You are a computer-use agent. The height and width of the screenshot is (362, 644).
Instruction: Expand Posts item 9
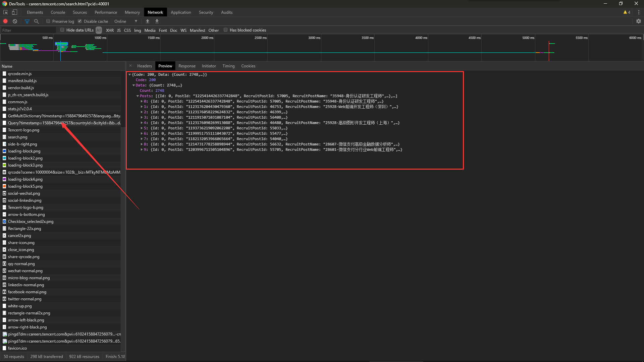[142, 149]
